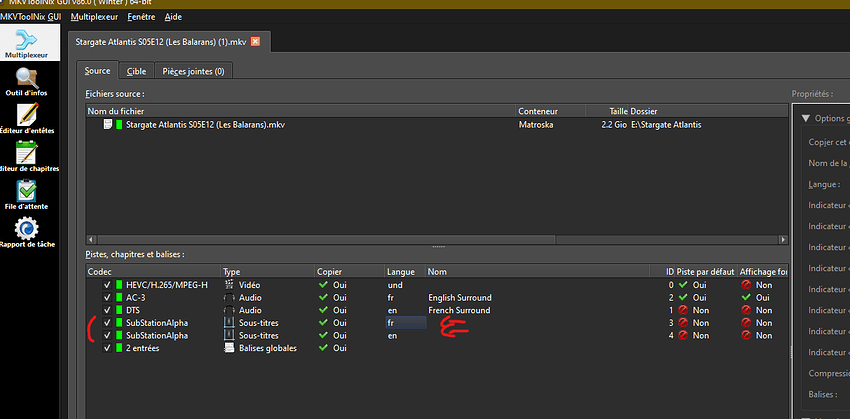The height and width of the screenshot is (419, 850).
Task: Sort by the Taille column header
Action: click(607, 111)
